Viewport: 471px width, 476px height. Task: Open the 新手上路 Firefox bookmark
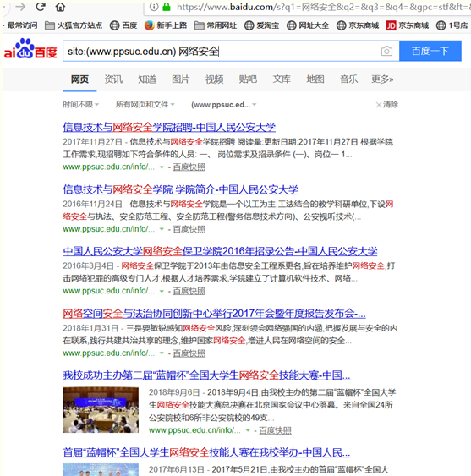[166, 25]
